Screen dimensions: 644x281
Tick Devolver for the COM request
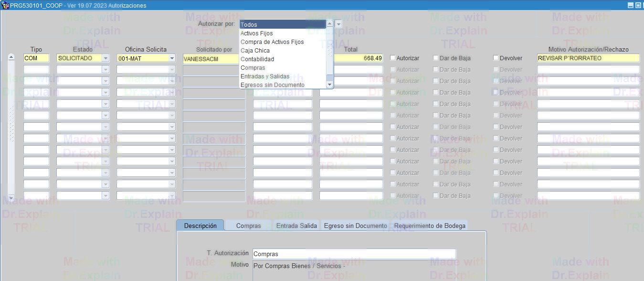[496, 58]
